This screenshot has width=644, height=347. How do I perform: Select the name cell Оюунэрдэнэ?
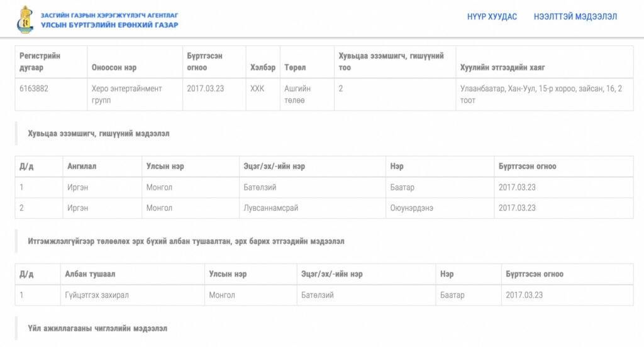coord(411,208)
